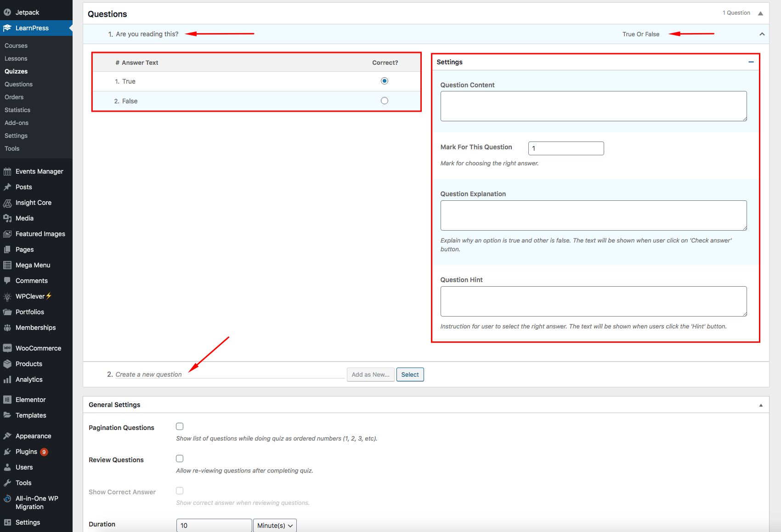Click the Posts pin icon

[x=7, y=187]
